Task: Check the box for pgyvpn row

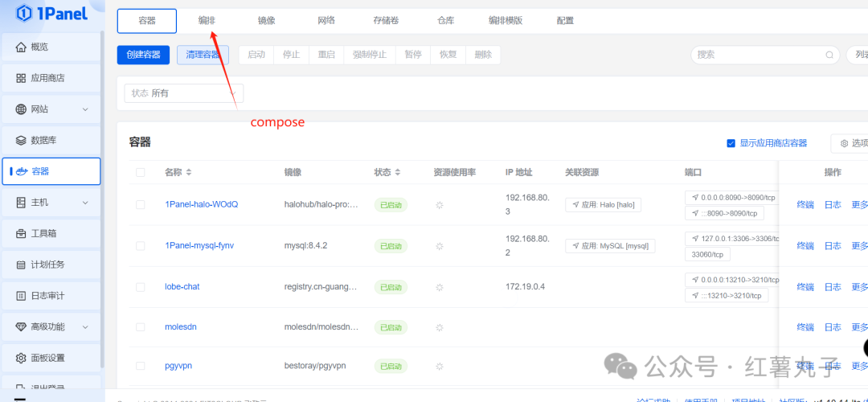Action: click(x=140, y=366)
